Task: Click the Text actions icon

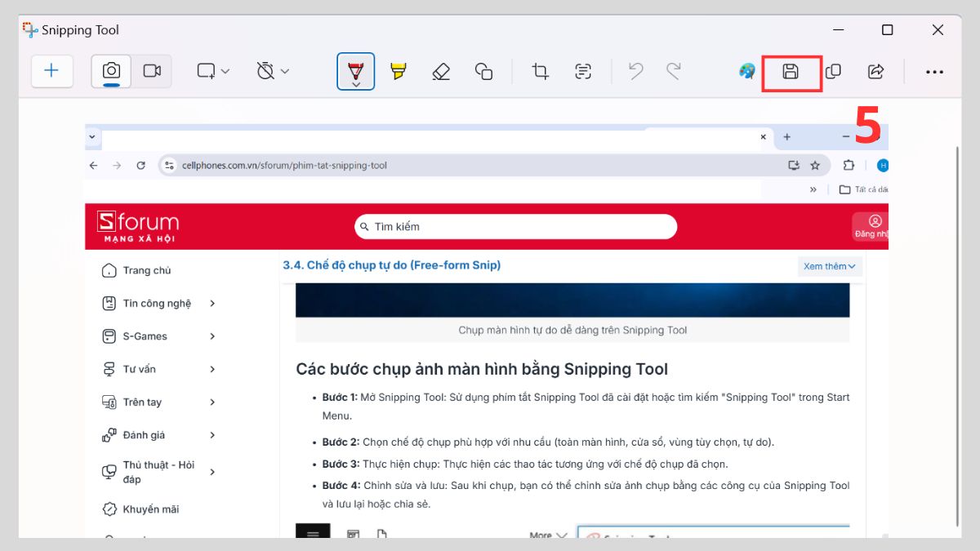Action: pyautogui.click(x=583, y=71)
